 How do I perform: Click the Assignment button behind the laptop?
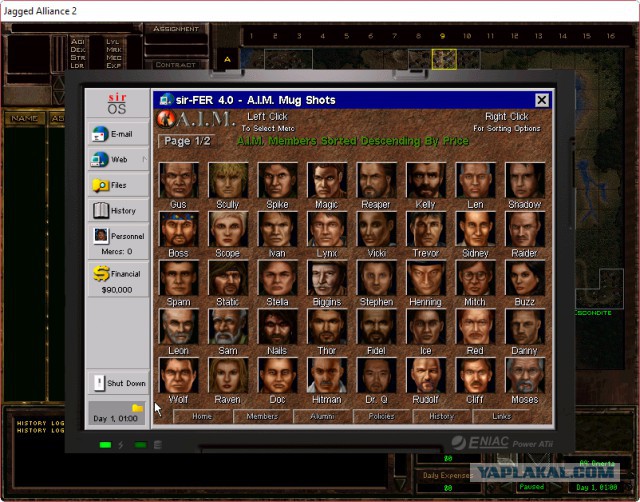[x=176, y=29]
